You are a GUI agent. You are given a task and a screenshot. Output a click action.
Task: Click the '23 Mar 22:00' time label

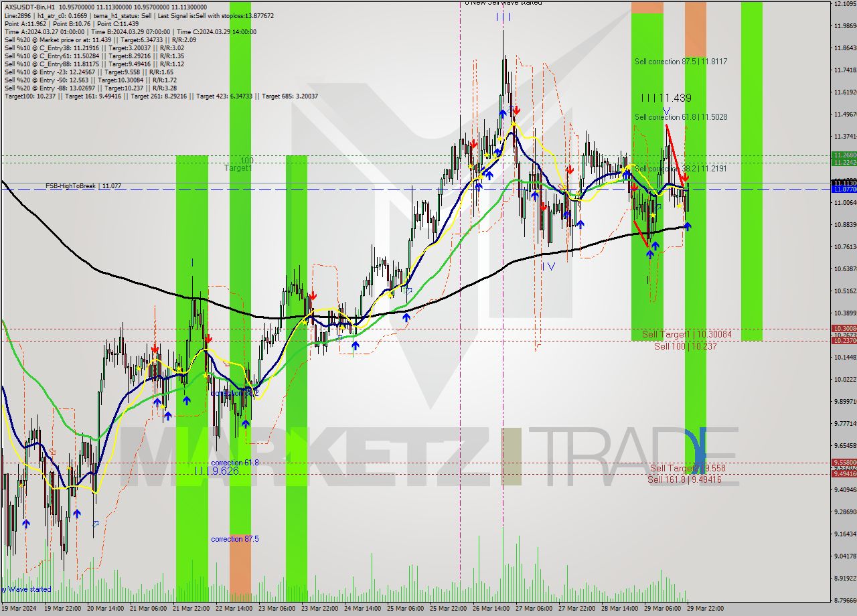(320, 609)
